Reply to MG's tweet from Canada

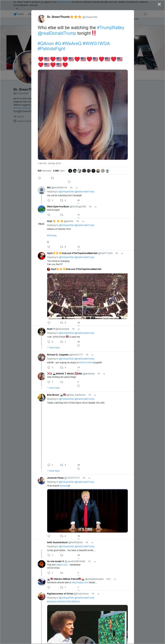click(x=49, y=200)
